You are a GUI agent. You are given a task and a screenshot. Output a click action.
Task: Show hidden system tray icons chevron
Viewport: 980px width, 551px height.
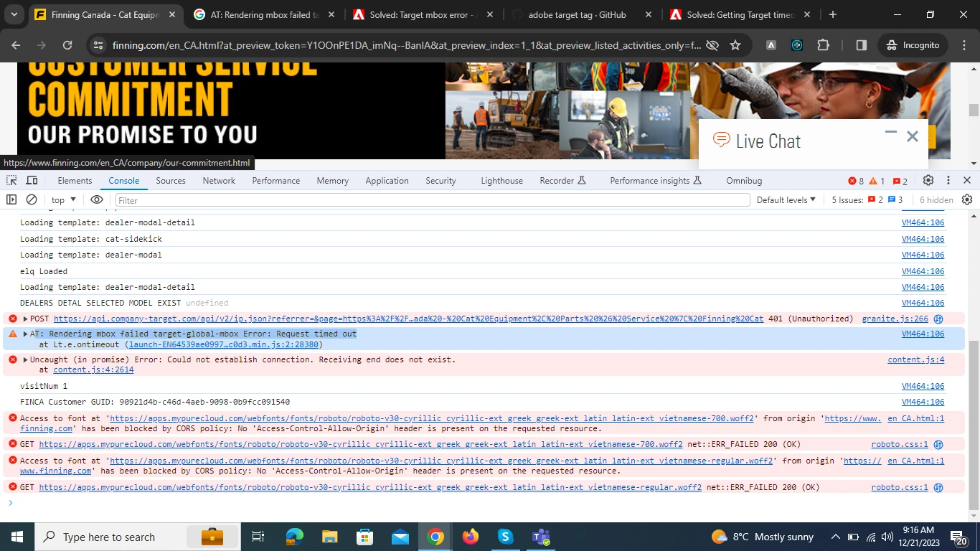pos(836,537)
